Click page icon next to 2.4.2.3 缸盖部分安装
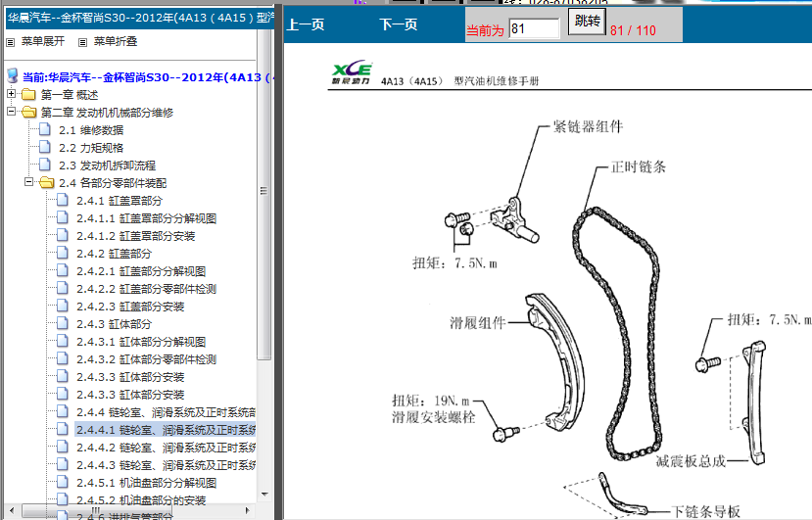This screenshot has width=812, height=520. [x=63, y=306]
